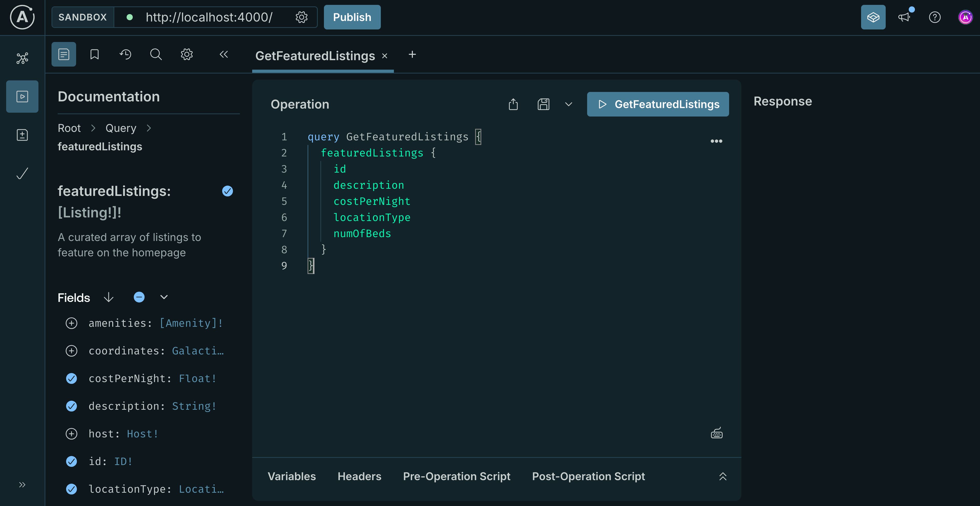Click the save operation disk icon
The height and width of the screenshot is (506, 980).
(x=543, y=104)
